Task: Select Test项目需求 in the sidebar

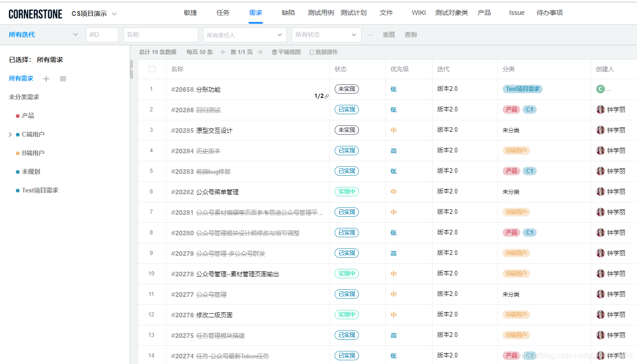Action: click(x=40, y=190)
